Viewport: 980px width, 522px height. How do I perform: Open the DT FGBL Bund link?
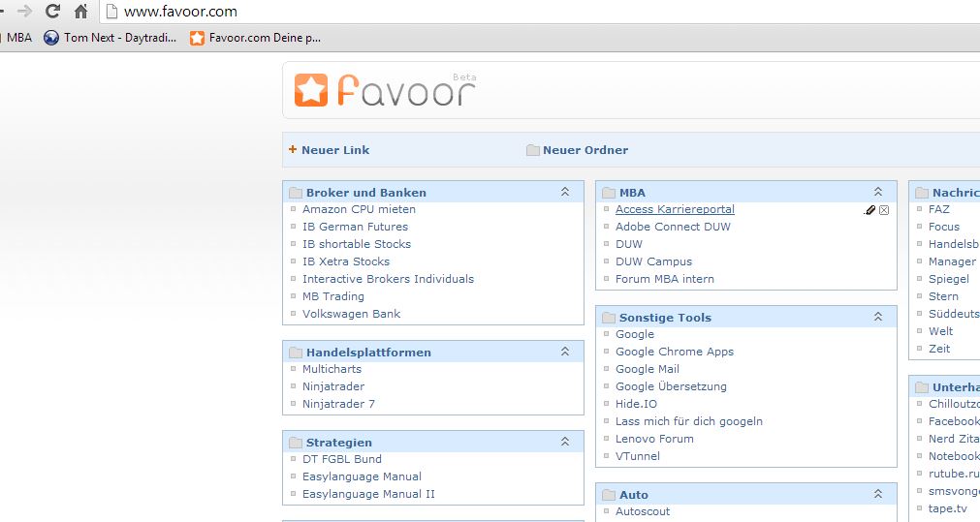[342, 459]
